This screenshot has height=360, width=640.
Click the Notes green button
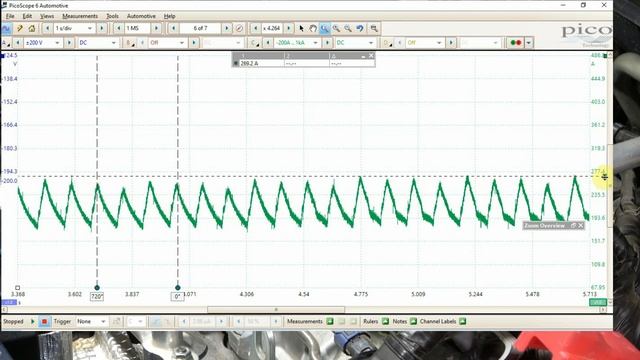pos(413,322)
